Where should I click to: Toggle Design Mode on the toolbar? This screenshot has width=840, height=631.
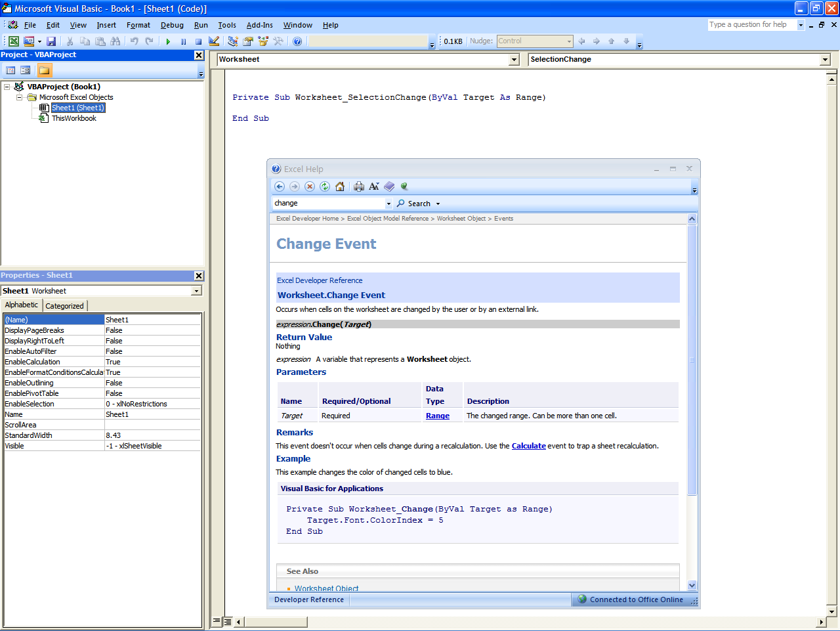[214, 41]
